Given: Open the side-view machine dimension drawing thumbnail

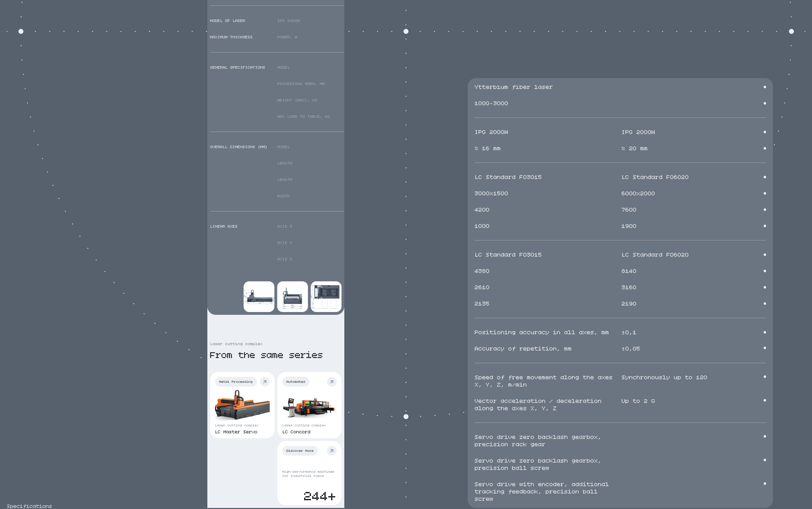Looking at the screenshot, I should [x=259, y=297].
